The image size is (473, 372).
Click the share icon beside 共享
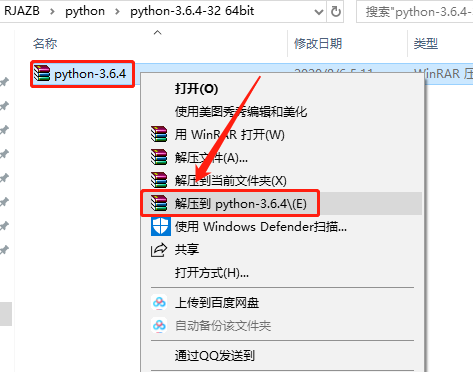point(159,250)
